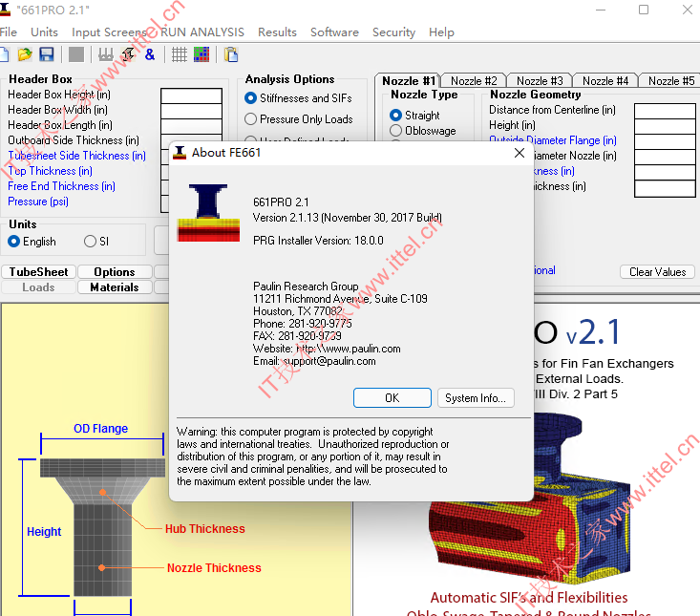This screenshot has height=616, width=700.
Task: Click the 661PRO icon in main title bar
Action: pyautogui.click(x=5, y=10)
